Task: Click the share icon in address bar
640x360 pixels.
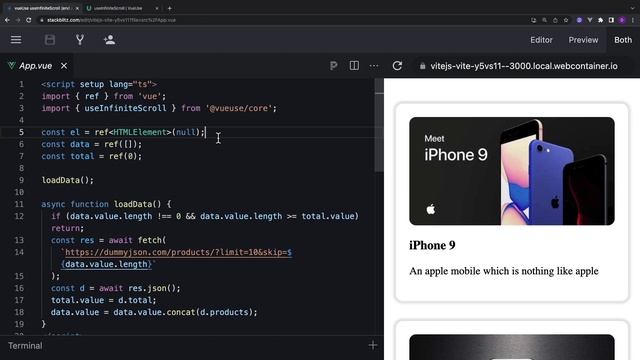Action: click(x=555, y=20)
